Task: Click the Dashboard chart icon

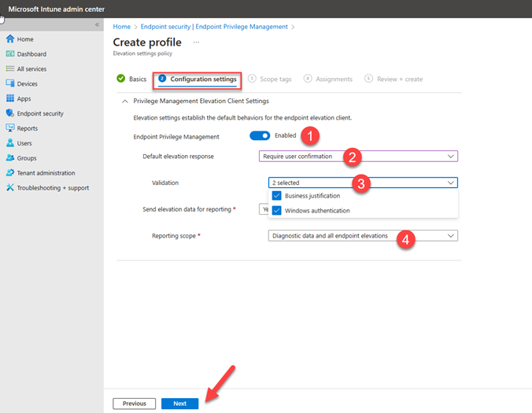Action: 10,54
